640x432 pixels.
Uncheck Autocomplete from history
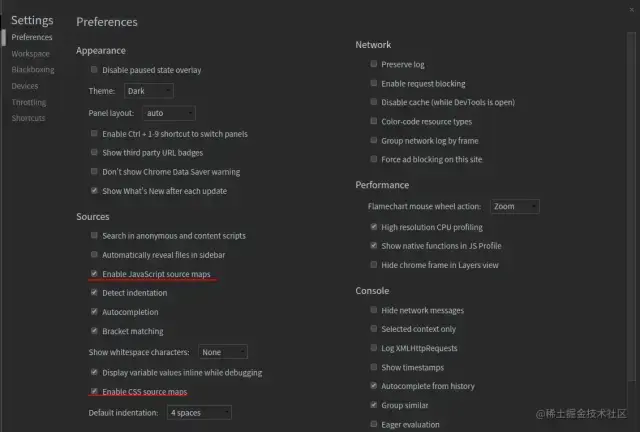pos(374,386)
